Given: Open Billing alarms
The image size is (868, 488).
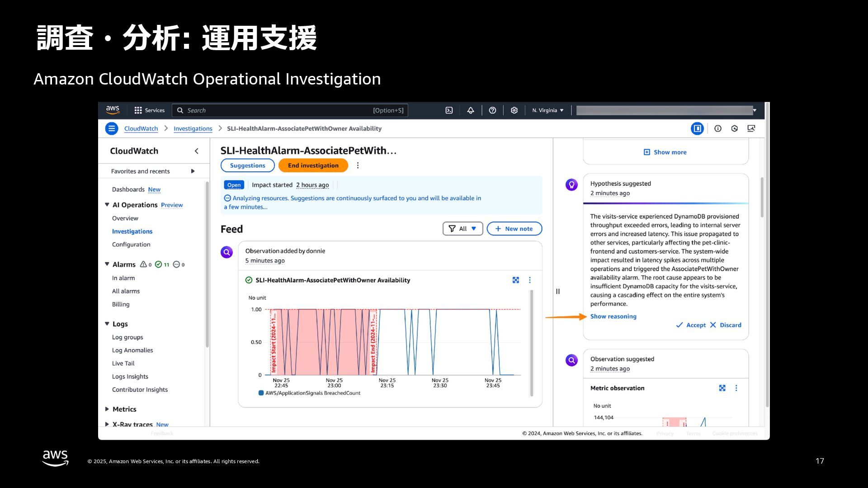Looking at the screenshot, I should click(121, 304).
